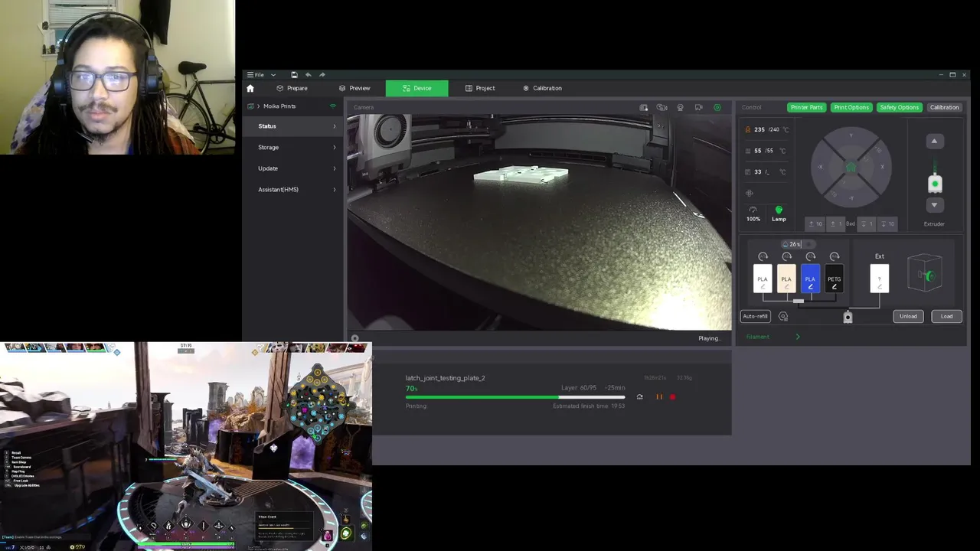Toggle the Lamp on or off
This screenshot has height=551, width=980.
pos(779,214)
